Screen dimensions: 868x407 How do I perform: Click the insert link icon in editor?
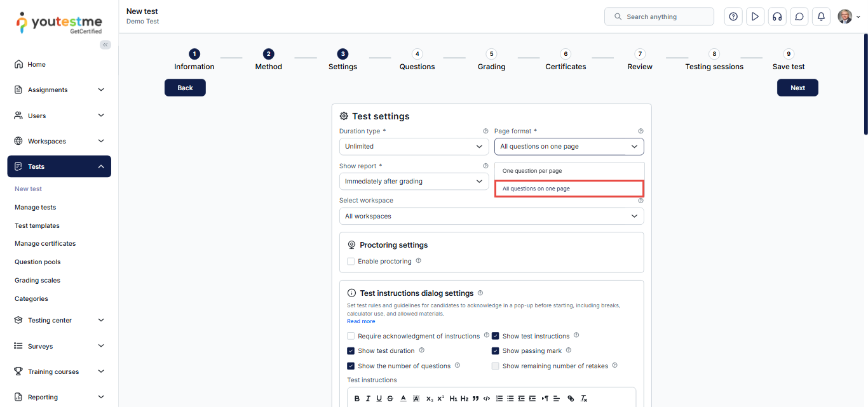[571, 399]
